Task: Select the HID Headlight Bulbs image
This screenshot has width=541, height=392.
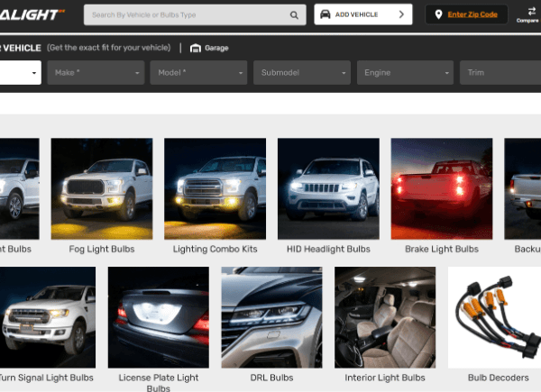Action: pyautogui.click(x=328, y=188)
